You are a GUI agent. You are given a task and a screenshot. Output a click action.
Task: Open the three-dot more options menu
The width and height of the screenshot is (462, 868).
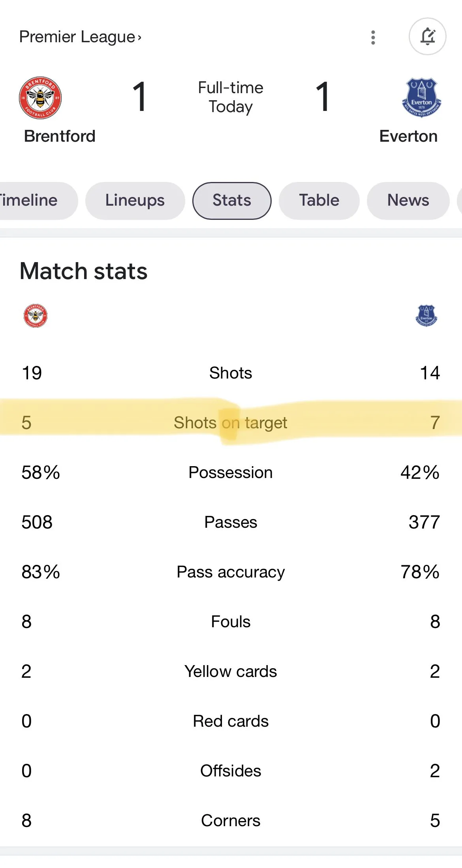373,37
